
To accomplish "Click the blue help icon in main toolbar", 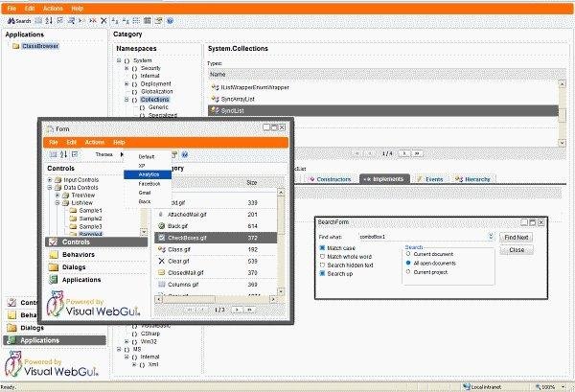I will coord(170,21).
